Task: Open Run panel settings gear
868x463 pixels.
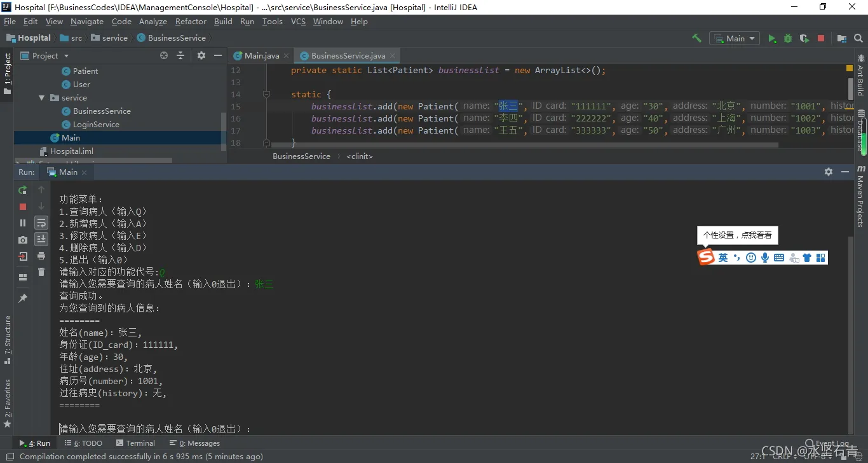Action: [x=829, y=172]
